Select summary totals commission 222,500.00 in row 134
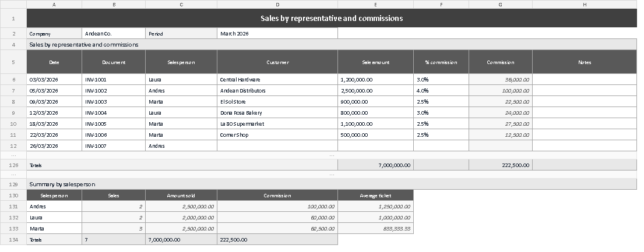This screenshot has height=252, width=644. (x=277, y=240)
